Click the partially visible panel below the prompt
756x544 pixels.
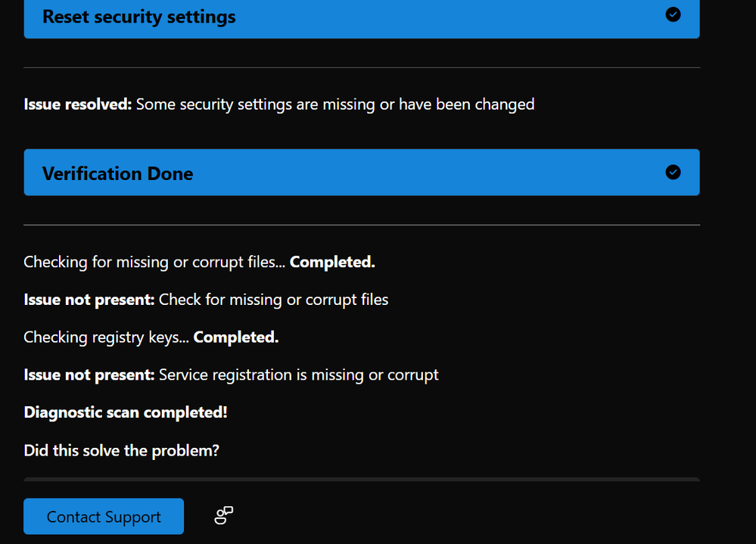(362, 480)
